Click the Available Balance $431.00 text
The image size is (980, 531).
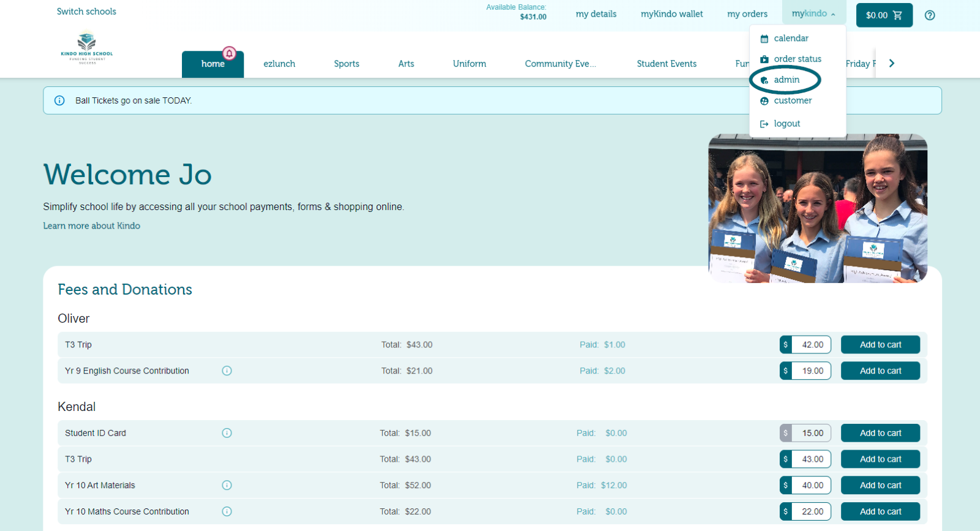point(516,12)
